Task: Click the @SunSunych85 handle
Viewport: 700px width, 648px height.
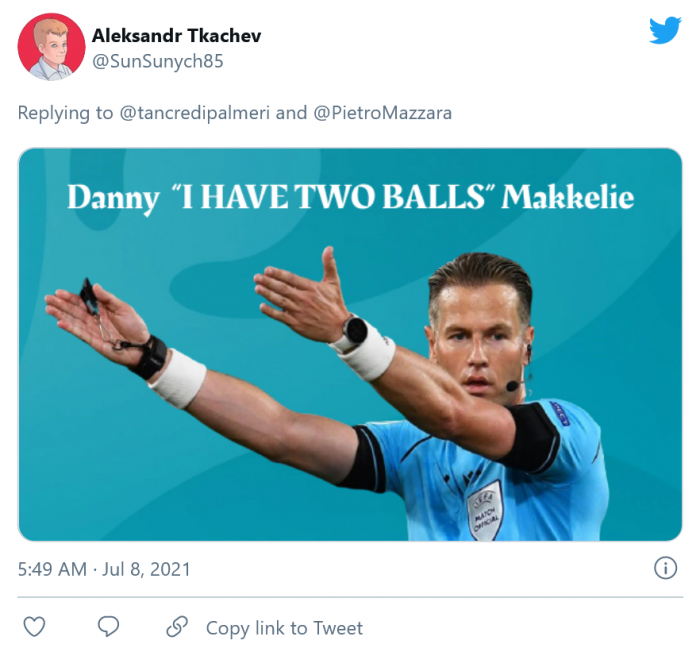Action: click(x=157, y=61)
